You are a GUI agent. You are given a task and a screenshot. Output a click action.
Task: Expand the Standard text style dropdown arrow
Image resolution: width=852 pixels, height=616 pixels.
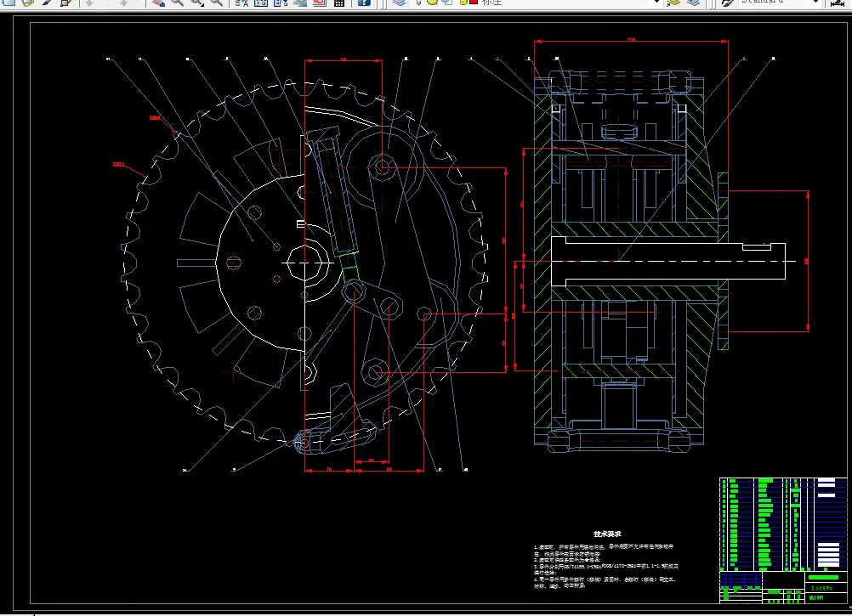coord(815,3)
